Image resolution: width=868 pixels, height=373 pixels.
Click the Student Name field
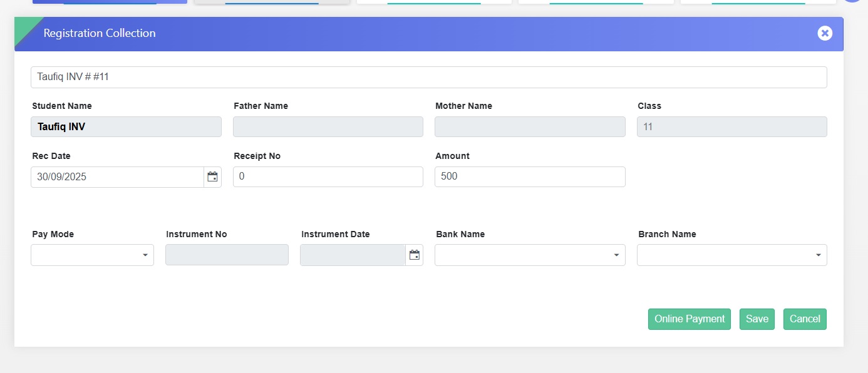[126, 127]
